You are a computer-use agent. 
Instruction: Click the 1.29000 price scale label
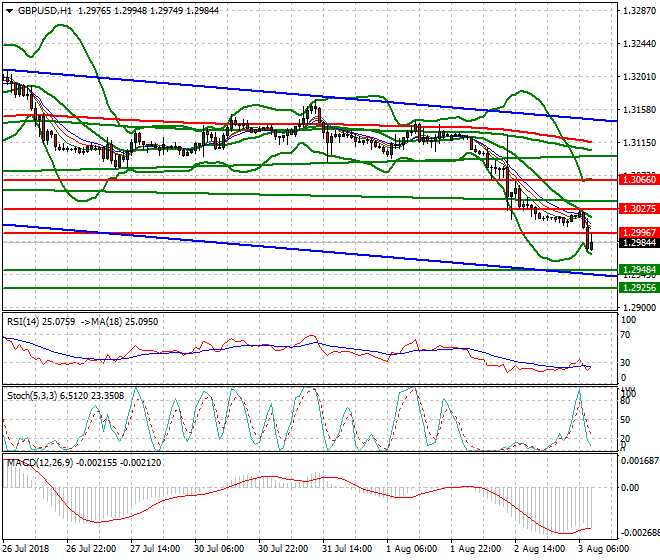pos(638,307)
